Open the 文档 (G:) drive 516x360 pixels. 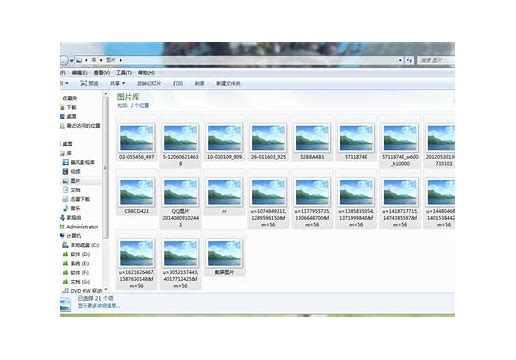[76, 282]
